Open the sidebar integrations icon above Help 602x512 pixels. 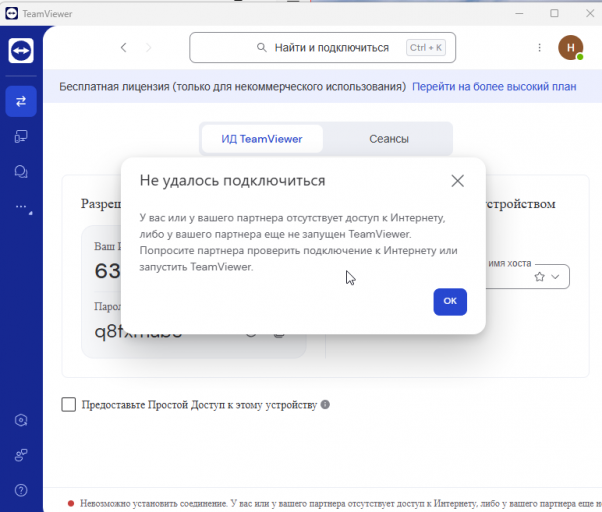(x=21, y=455)
